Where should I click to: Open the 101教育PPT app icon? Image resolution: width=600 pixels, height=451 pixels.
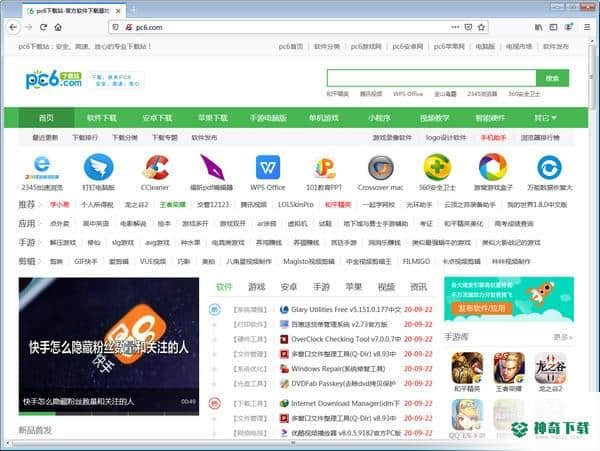pos(324,167)
